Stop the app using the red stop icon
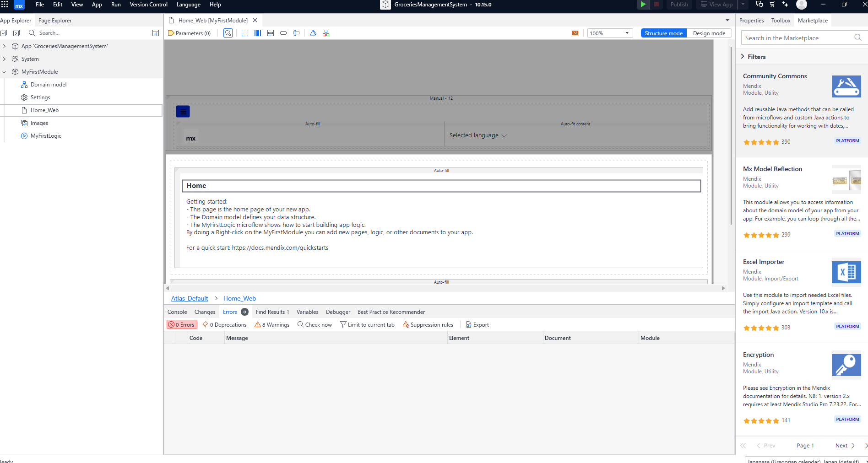The image size is (868, 463). tap(656, 4)
